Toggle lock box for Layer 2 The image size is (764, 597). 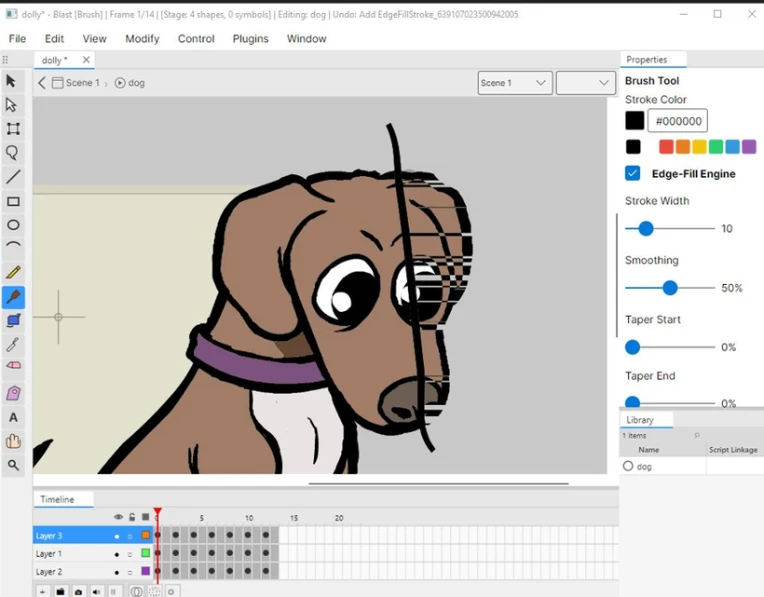pyautogui.click(x=130, y=572)
